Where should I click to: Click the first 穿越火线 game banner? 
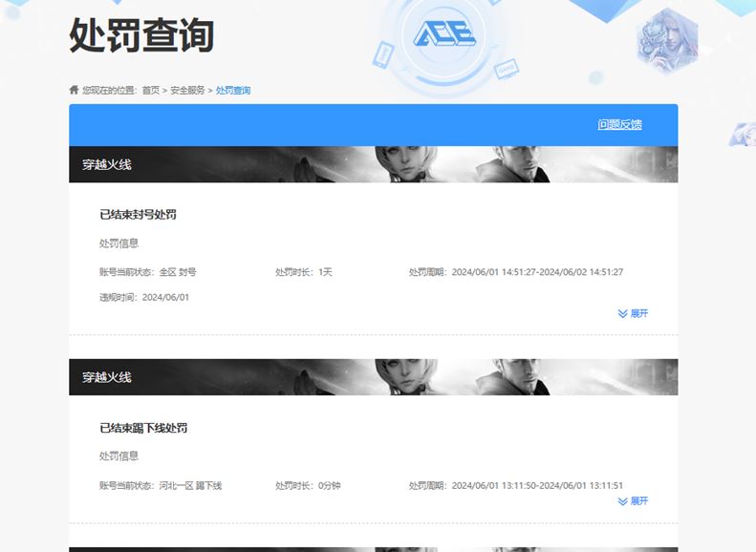(373, 164)
